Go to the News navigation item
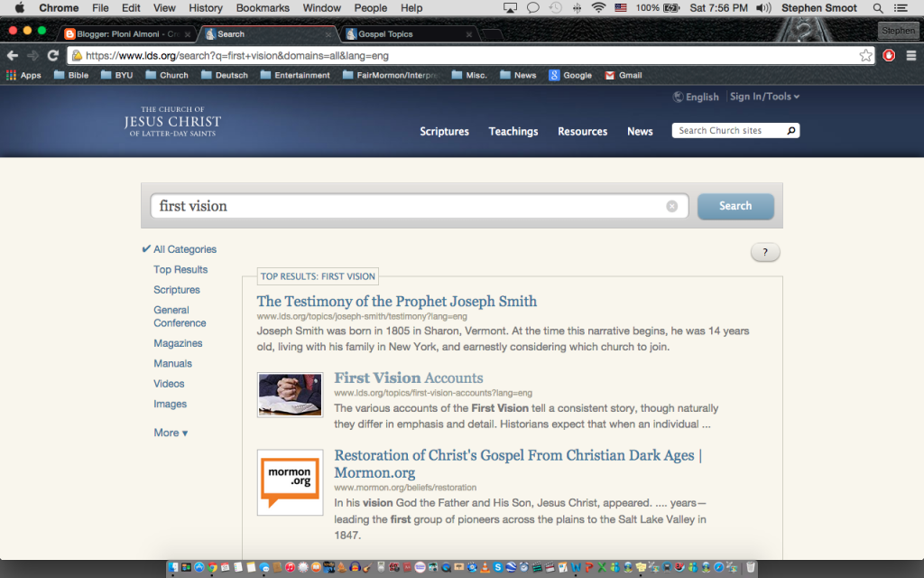Viewport: 924px width, 578px height. point(640,131)
